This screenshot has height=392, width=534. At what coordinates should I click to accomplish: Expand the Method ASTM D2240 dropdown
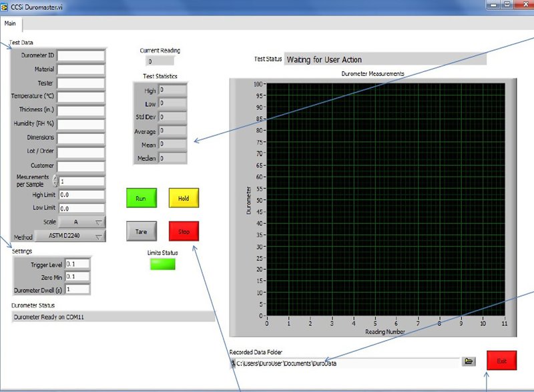coord(69,236)
